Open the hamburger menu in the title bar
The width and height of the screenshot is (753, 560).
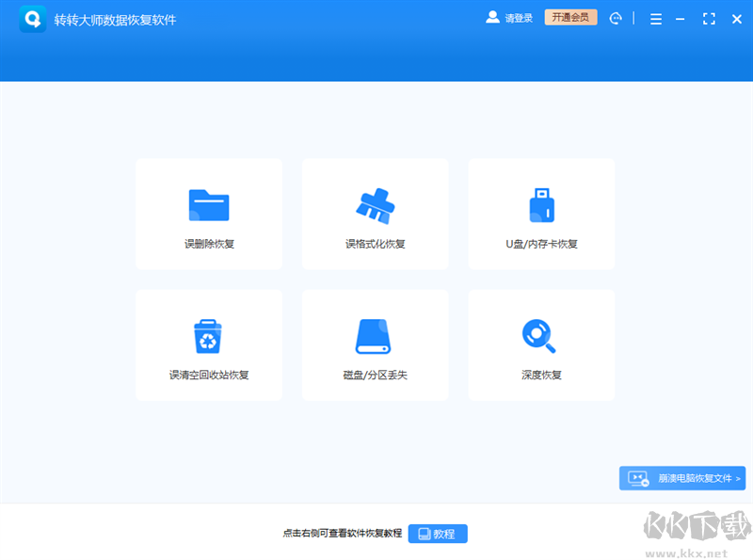[x=655, y=18]
